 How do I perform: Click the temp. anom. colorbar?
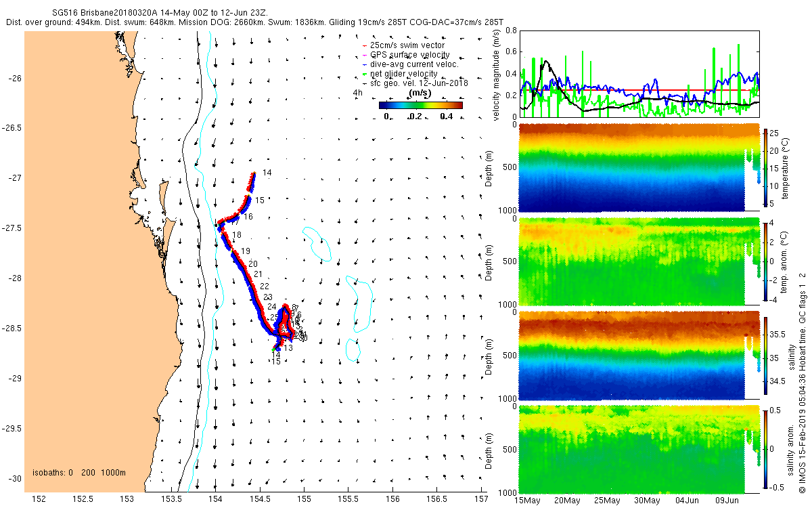pos(767,261)
